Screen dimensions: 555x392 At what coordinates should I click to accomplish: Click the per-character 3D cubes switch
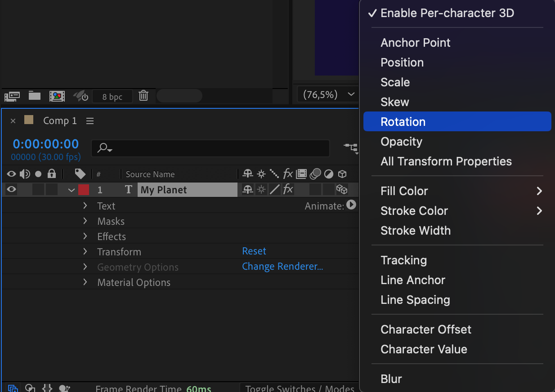(342, 190)
